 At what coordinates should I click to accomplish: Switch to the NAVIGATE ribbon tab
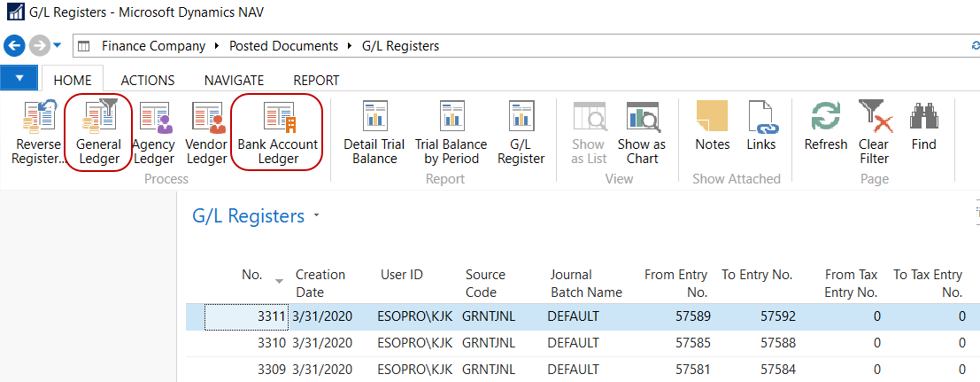tap(234, 80)
